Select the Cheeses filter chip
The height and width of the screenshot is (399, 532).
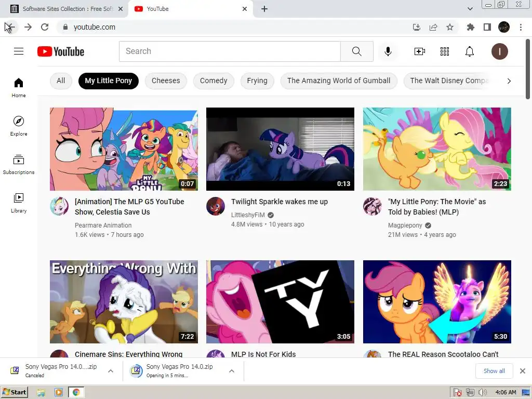coord(166,81)
